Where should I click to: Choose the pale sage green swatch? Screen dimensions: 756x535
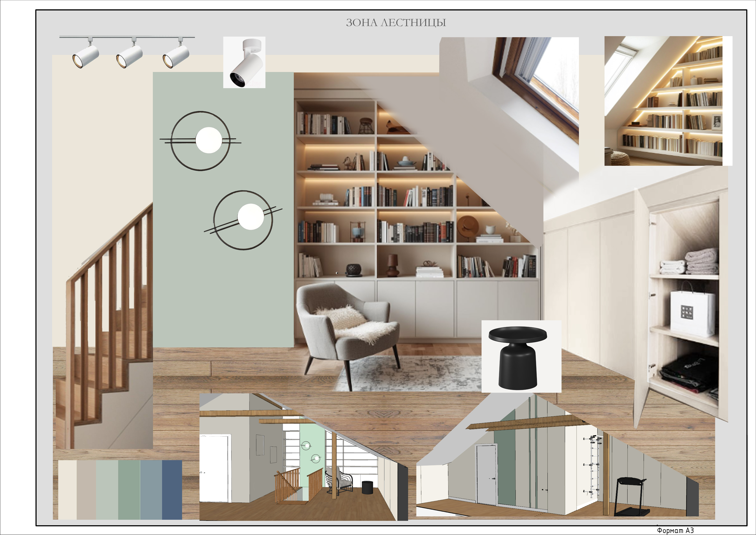[x=107, y=490]
